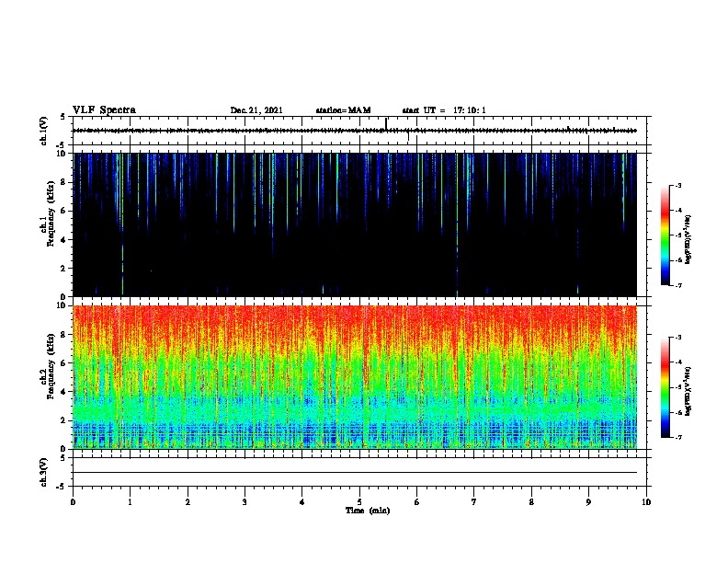The width and height of the screenshot is (728, 563).
Task: Click time axis tick label "1"
Action: coord(131,502)
